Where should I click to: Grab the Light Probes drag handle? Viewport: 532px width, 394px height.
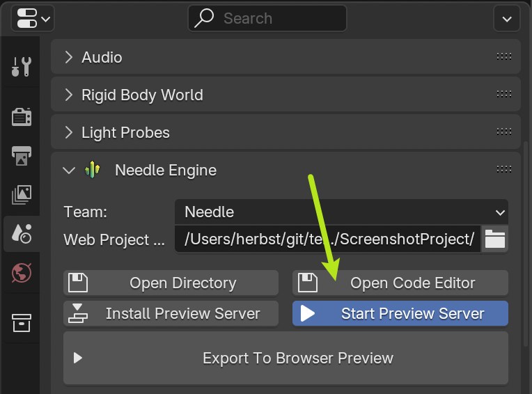504,132
